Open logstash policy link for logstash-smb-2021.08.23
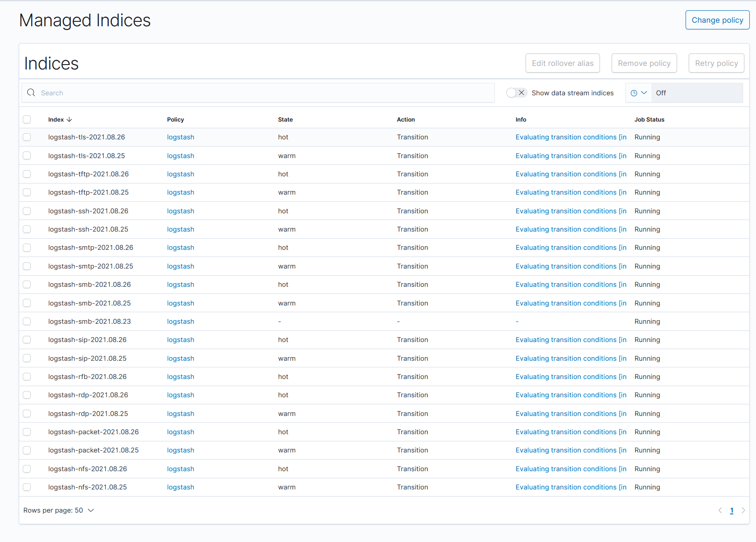The height and width of the screenshot is (542, 756). tap(181, 322)
